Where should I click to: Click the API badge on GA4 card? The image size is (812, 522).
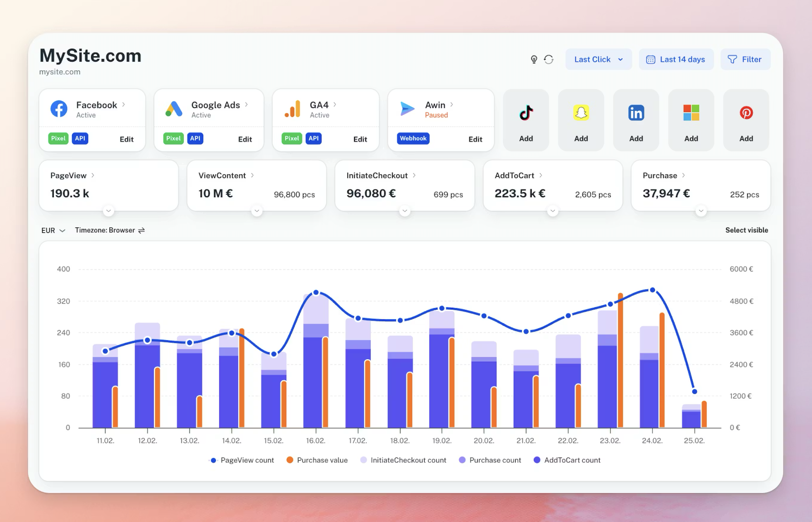pyautogui.click(x=313, y=138)
